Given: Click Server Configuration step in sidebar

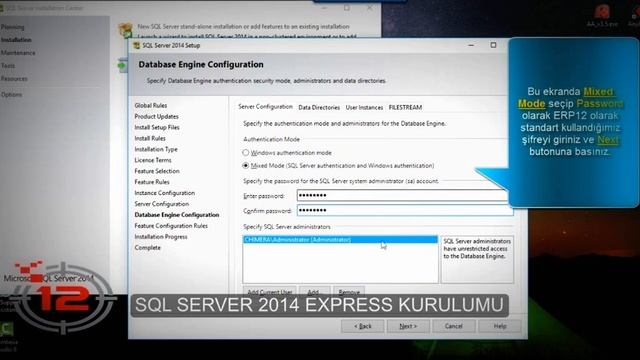Looking at the screenshot, I should [x=162, y=204].
